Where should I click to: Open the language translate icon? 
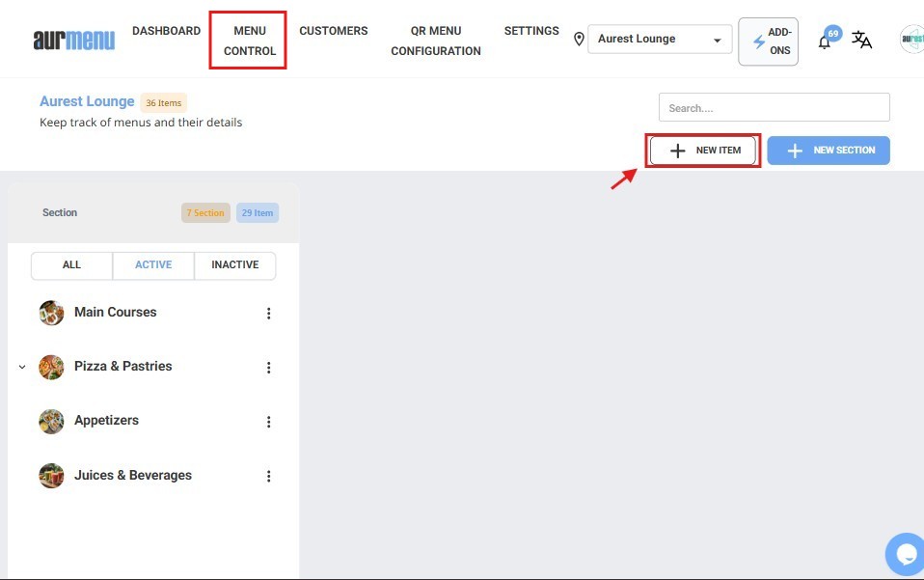(861, 41)
